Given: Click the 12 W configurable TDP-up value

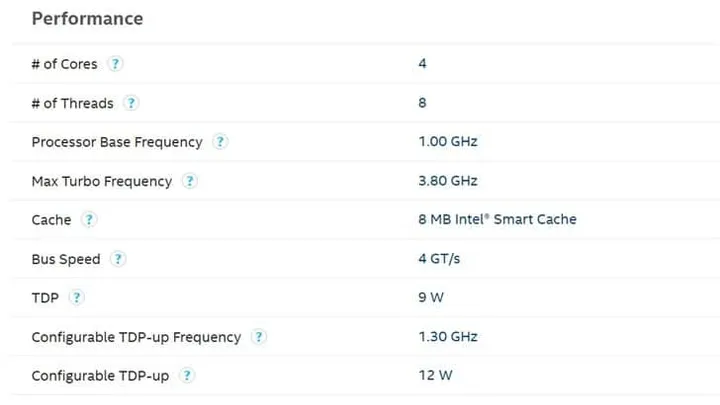Looking at the screenshot, I should (434, 376).
